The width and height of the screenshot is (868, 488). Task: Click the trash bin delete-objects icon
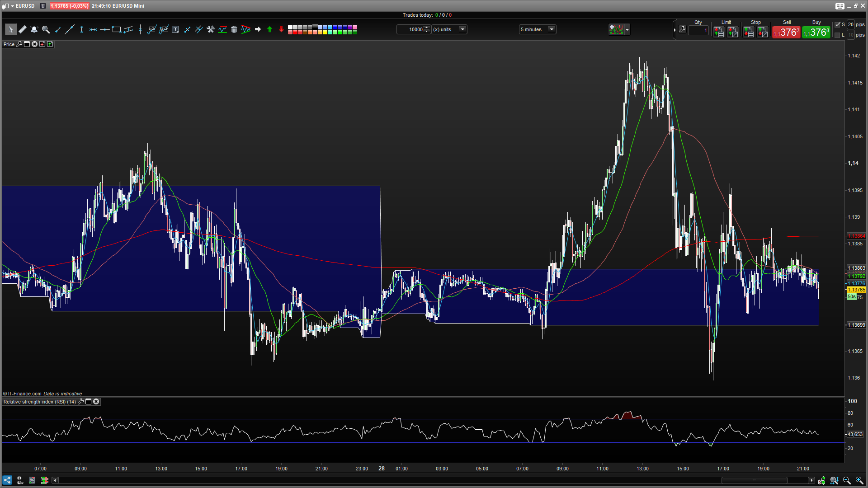234,29
